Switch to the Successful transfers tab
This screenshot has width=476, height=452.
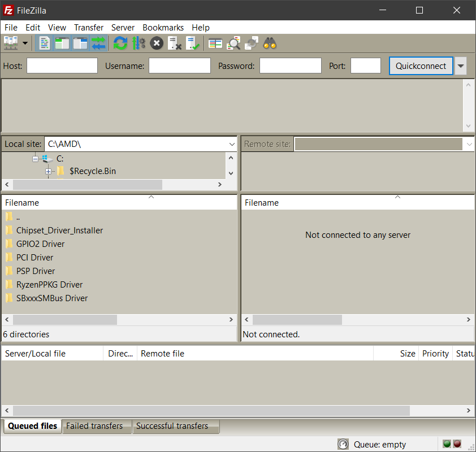176,426
